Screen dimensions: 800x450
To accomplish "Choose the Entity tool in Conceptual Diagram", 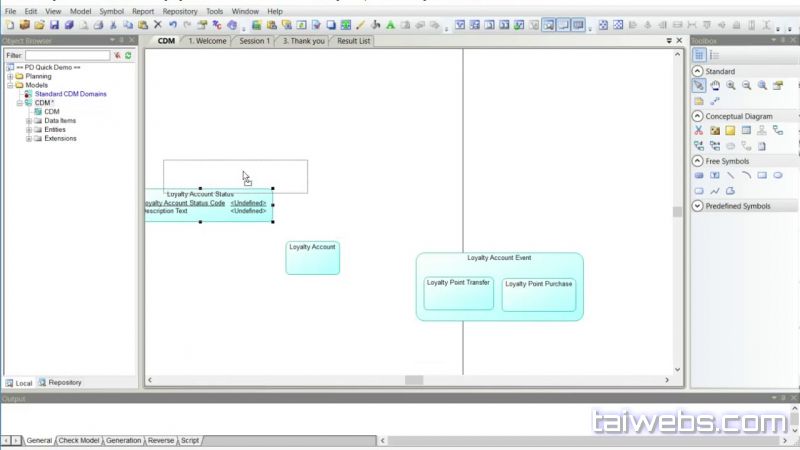I will 746,130.
